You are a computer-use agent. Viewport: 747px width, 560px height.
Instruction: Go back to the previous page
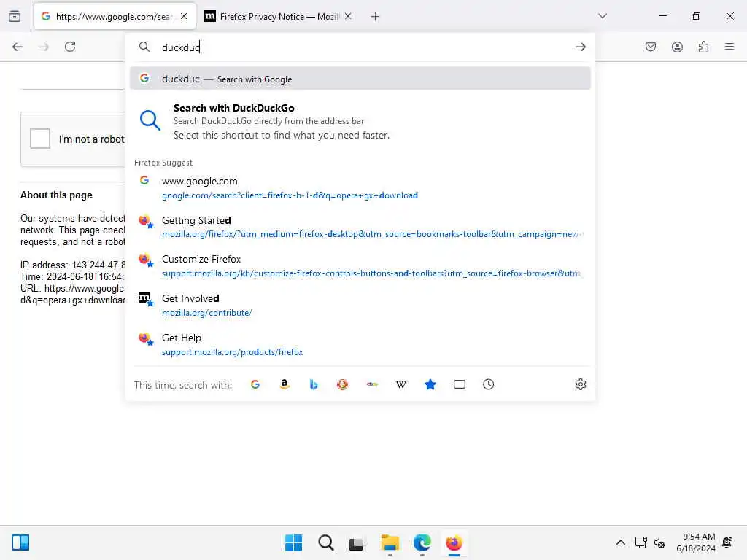(x=18, y=47)
